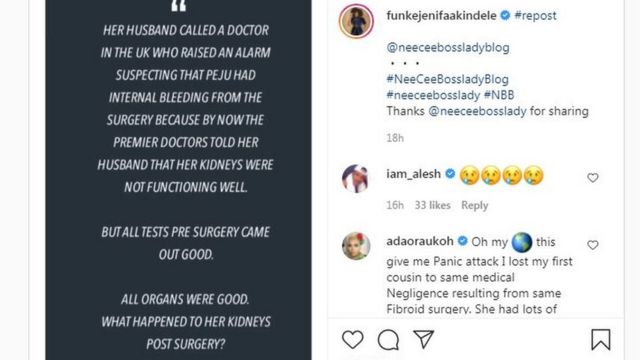Viewport: 640px width, 360px height.
Task: Click the iam_alesh username
Action: 413,174
